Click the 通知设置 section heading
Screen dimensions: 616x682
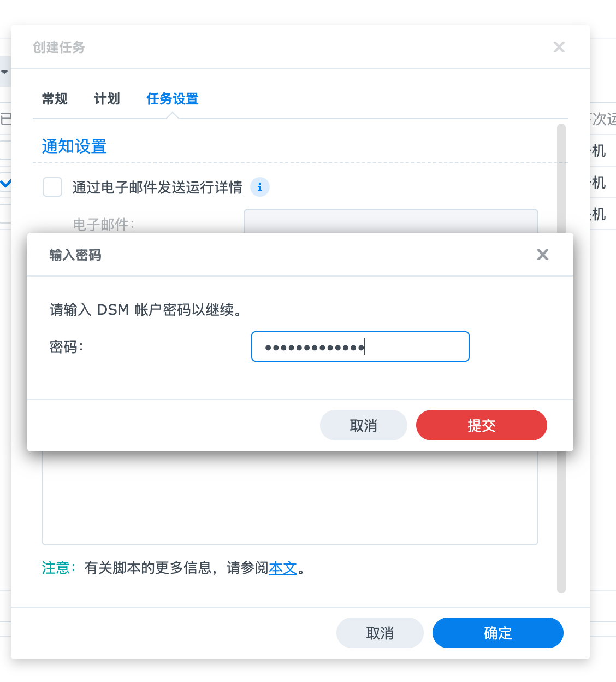click(74, 146)
